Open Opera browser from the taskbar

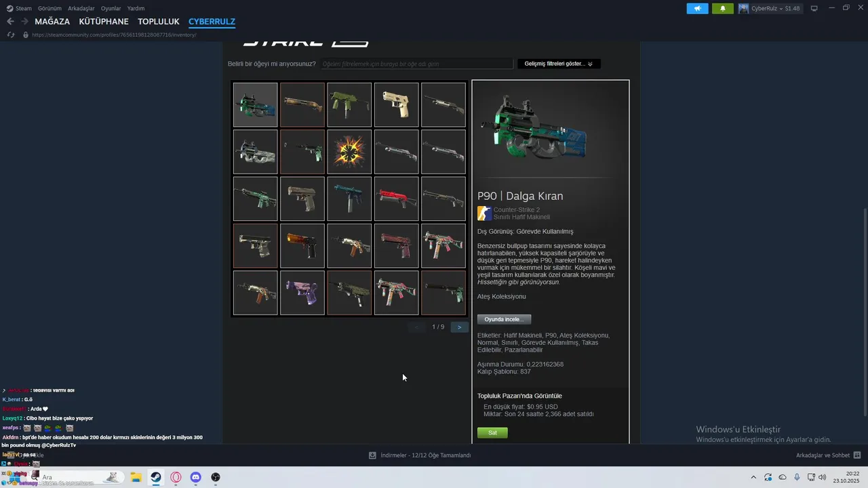pyautogui.click(x=176, y=477)
